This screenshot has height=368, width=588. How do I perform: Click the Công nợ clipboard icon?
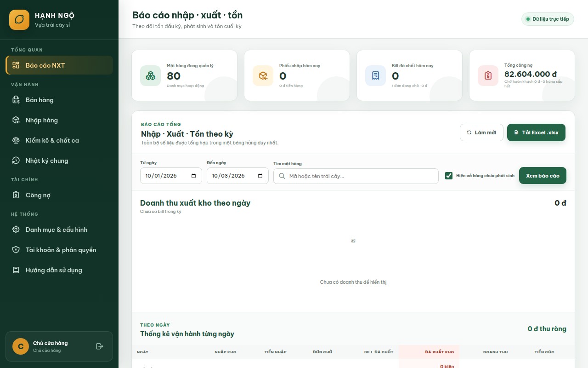pos(16,195)
